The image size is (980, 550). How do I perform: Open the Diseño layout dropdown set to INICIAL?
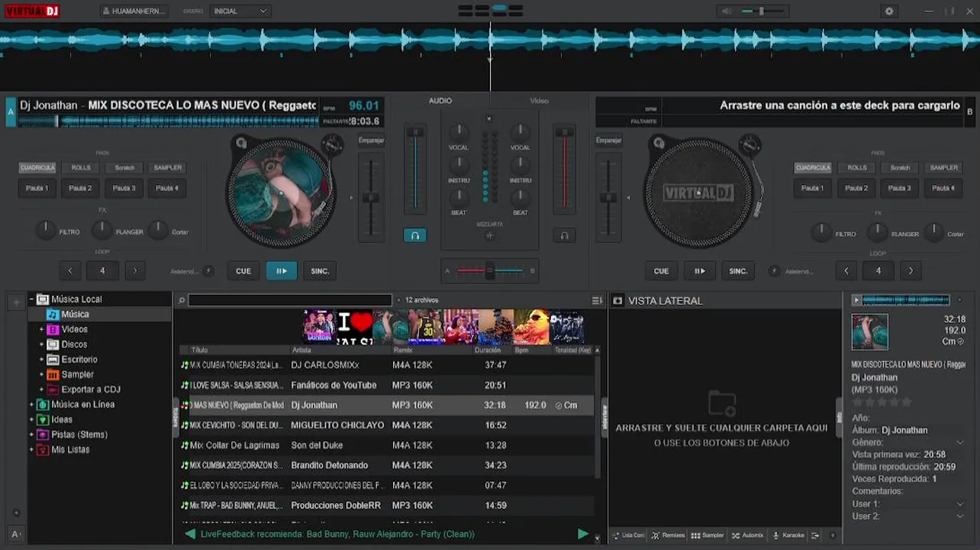pyautogui.click(x=240, y=11)
